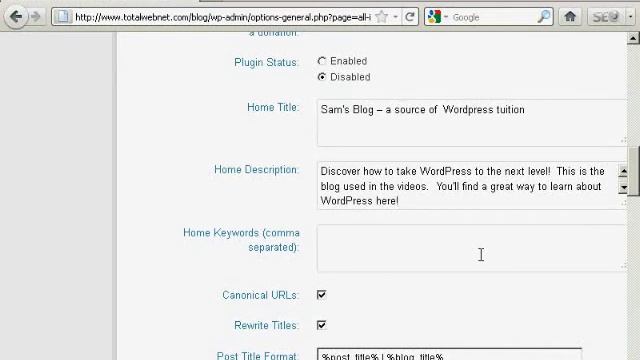Click the Post Title Format field
Screen dimensions: 640x360
(449, 354)
